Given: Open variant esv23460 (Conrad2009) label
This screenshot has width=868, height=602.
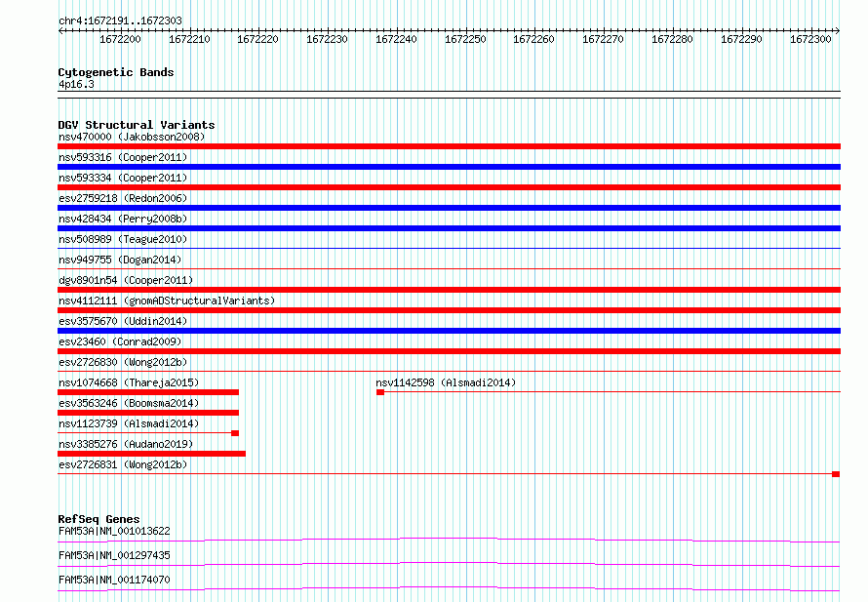Looking at the screenshot, I should [120, 341].
